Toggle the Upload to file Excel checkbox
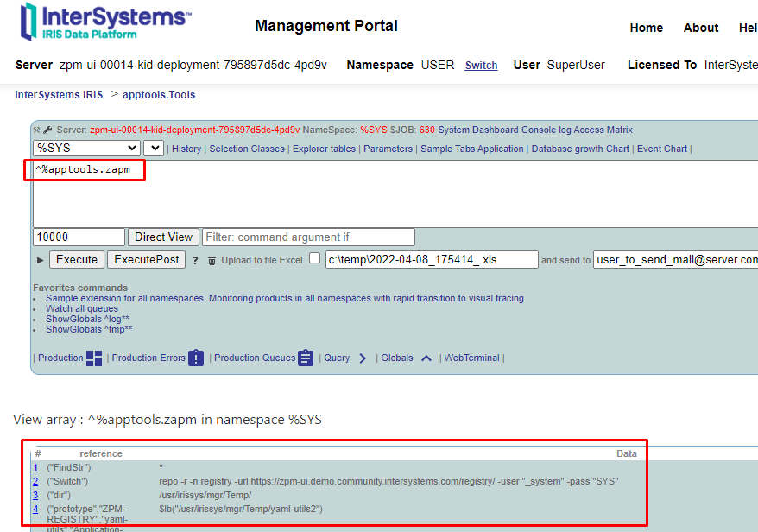 pyautogui.click(x=315, y=258)
